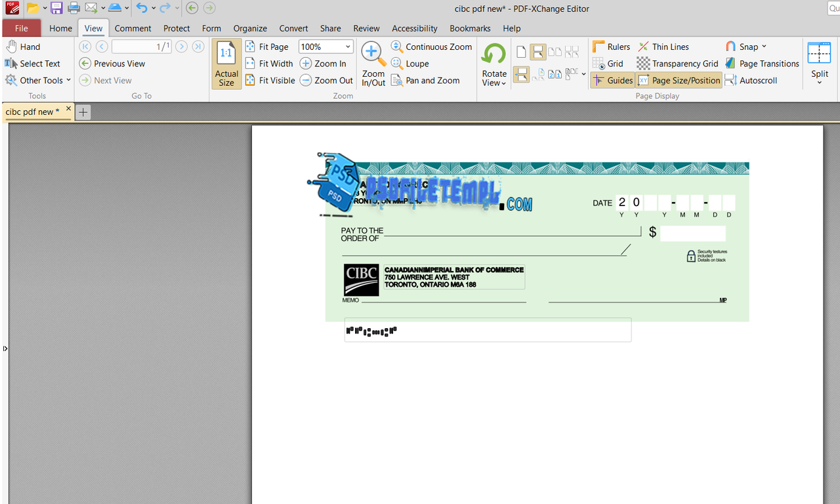Toggle Rulers display

pyautogui.click(x=611, y=47)
